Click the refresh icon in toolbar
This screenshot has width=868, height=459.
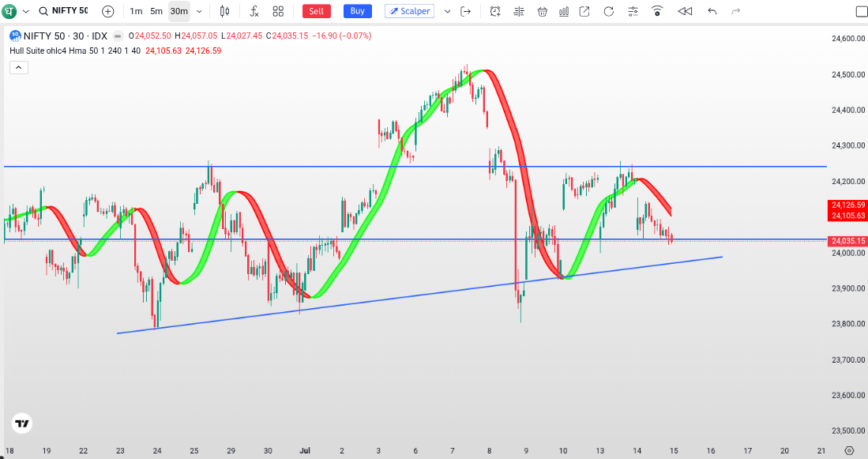(x=608, y=11)
